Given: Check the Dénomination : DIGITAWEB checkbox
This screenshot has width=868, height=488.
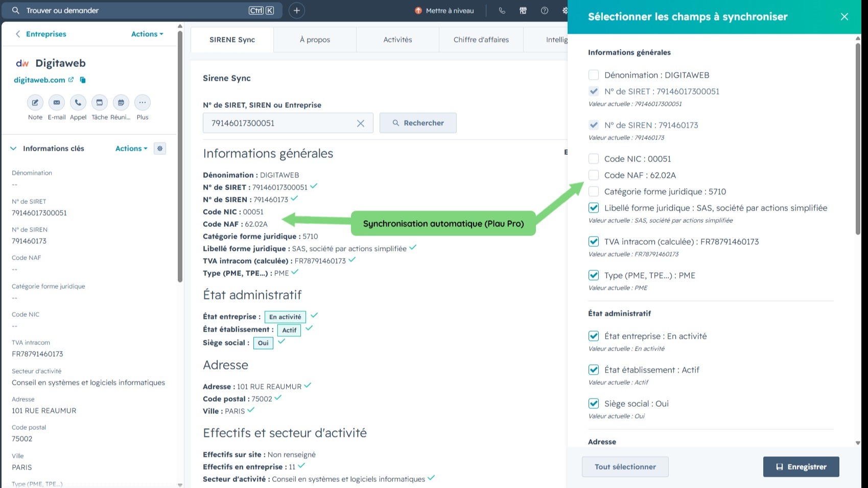Looking at the screenshot, I should [594, 75].
